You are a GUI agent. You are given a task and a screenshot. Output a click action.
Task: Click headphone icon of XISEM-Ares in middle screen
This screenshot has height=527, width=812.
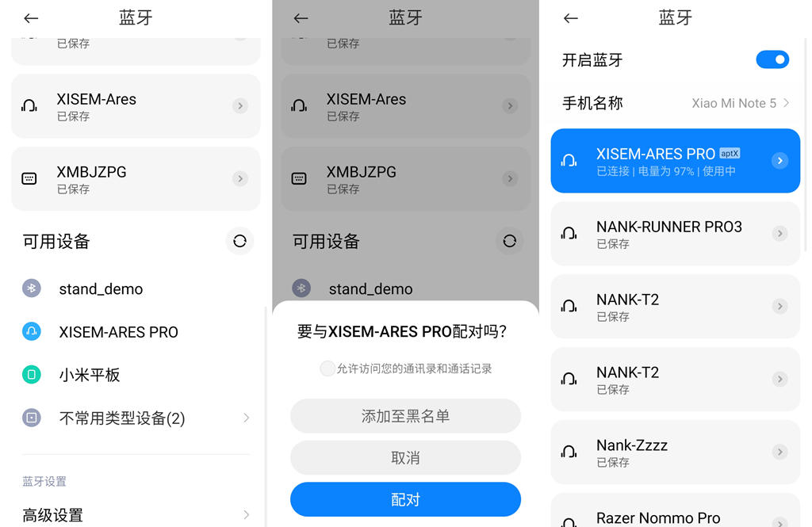click(299, 105)
